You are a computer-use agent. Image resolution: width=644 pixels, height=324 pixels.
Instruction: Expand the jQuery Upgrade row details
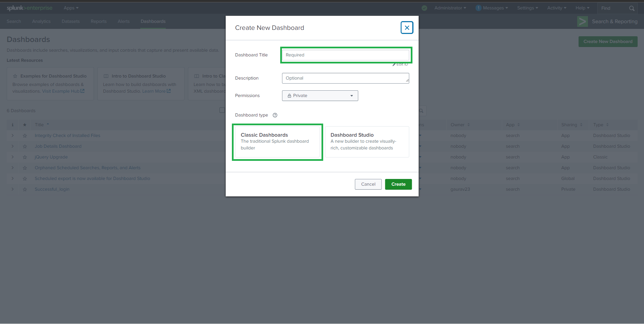coord(13,157)
